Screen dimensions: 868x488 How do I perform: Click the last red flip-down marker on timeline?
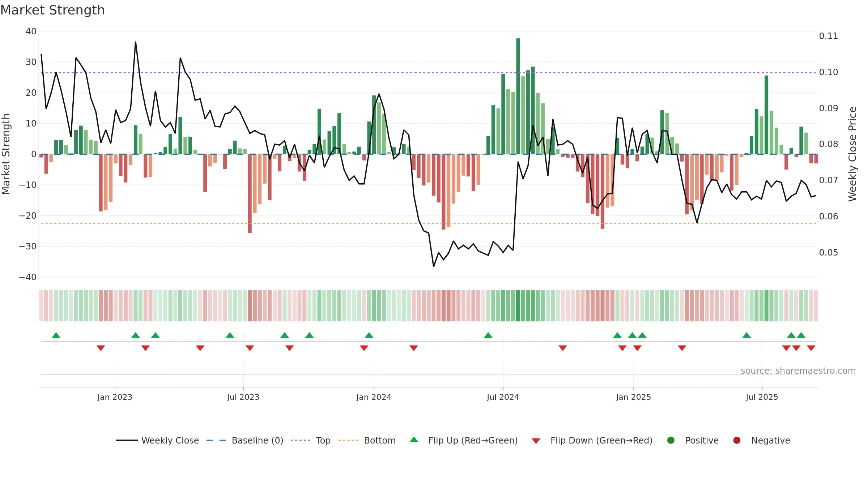[811, 348]
